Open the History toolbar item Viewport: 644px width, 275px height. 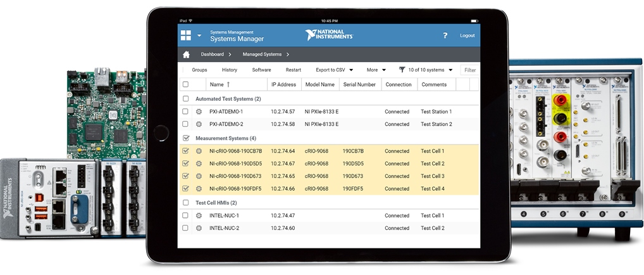pos(230,70)
